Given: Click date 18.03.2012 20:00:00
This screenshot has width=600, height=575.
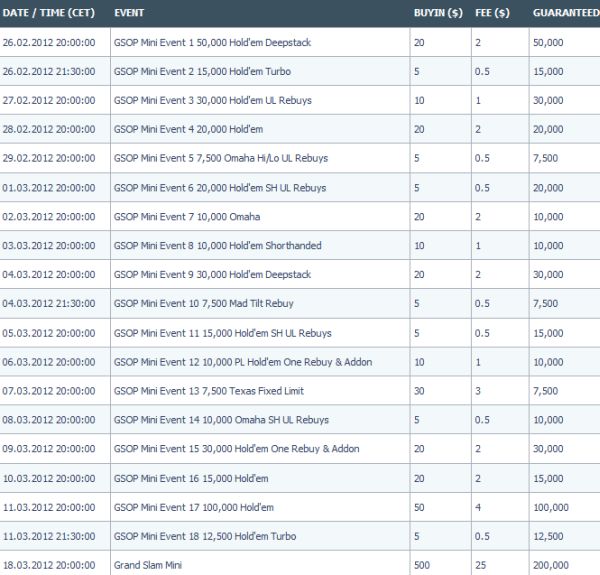Looking at the screenshot, I should 49,565.
